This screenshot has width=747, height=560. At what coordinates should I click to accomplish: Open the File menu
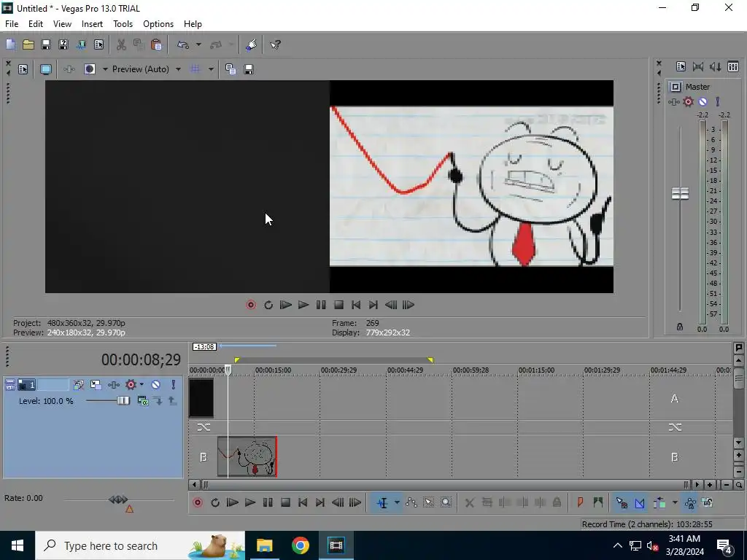tap(12, 24)
